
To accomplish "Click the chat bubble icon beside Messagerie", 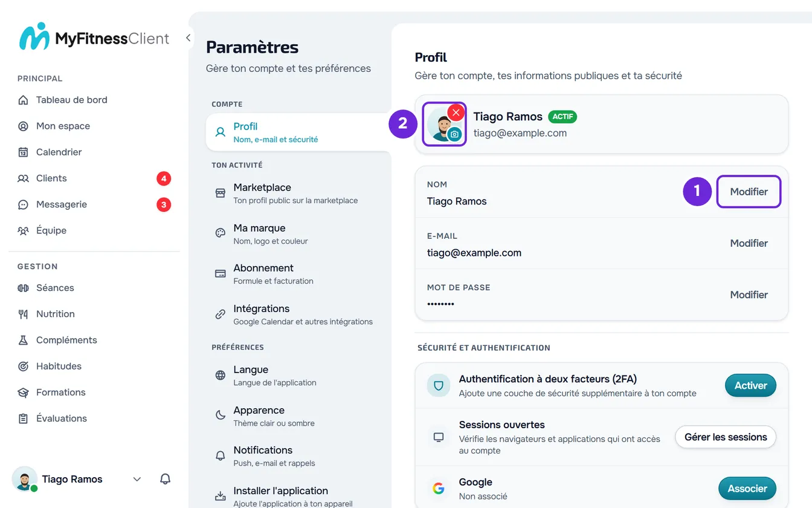I will (x=23, y=204).
